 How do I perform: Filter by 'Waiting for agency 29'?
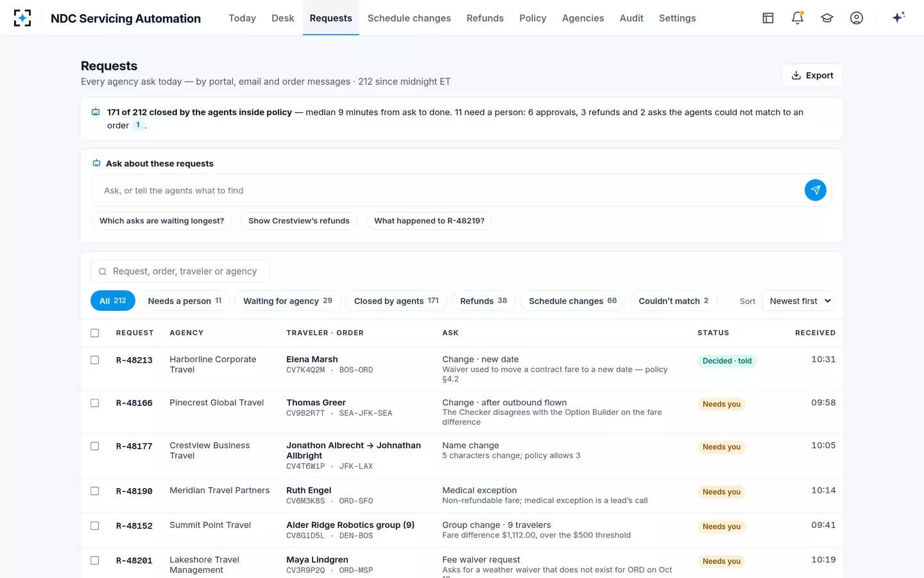coord(287,301)
